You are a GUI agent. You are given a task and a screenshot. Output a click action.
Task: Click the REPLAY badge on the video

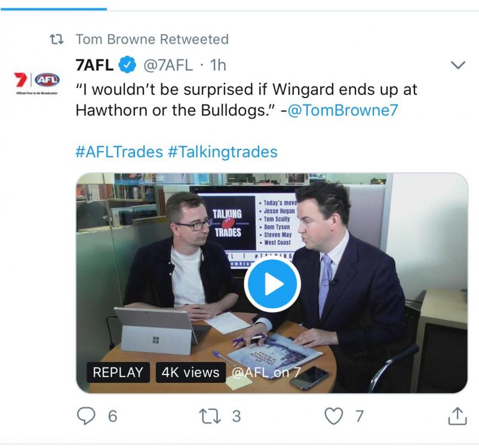[118, 372]
